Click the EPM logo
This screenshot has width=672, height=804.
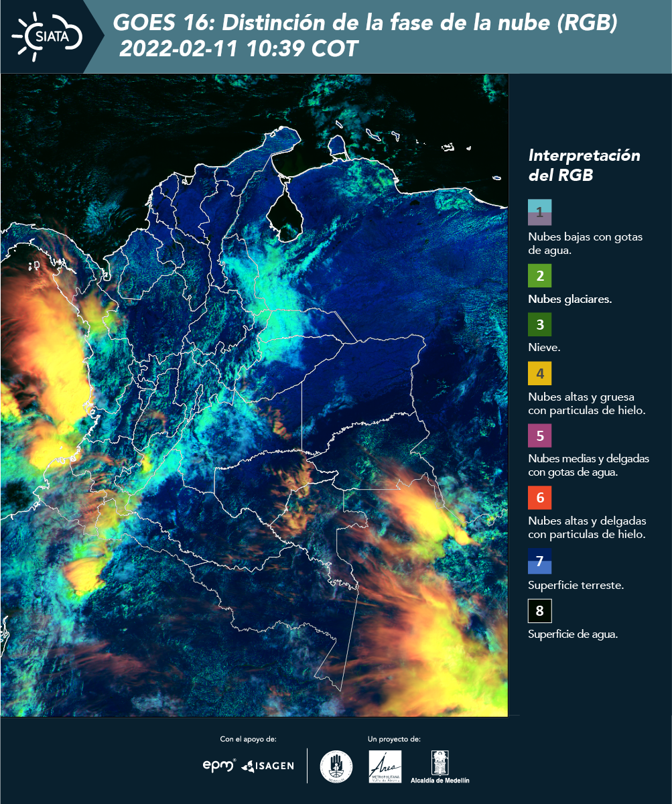click(218, 765)
